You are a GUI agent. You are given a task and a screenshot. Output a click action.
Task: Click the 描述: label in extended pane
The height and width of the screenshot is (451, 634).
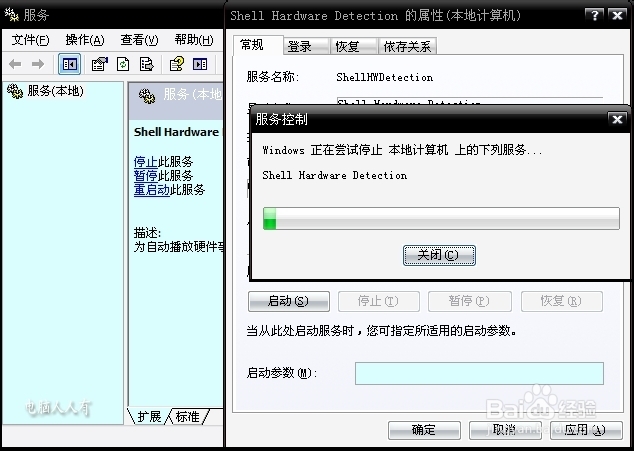click(147, 233)
